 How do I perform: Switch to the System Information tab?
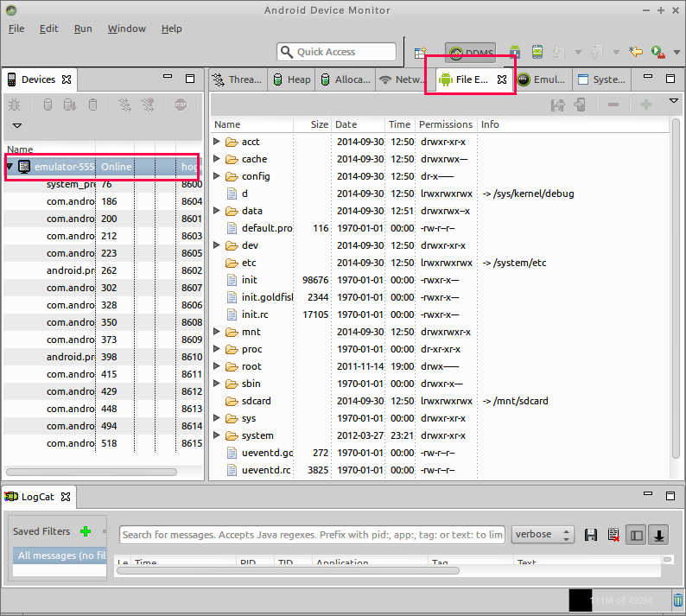click(x=601, y=79)
